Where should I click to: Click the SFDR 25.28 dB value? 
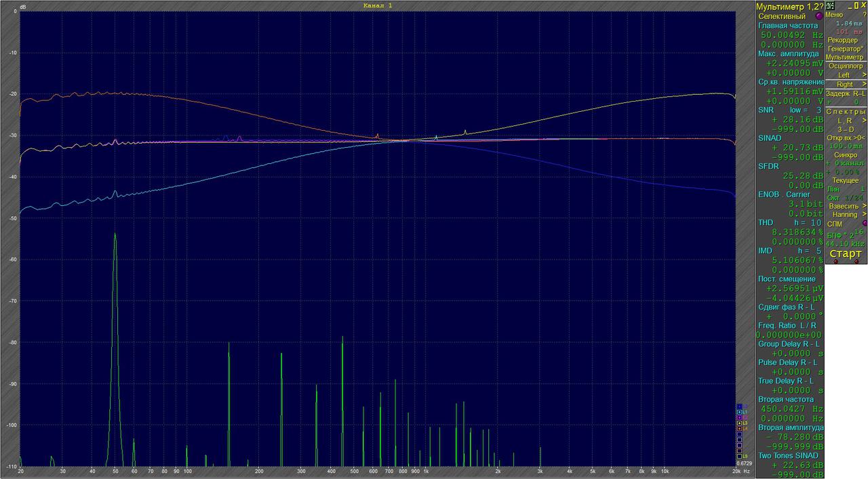802,176
